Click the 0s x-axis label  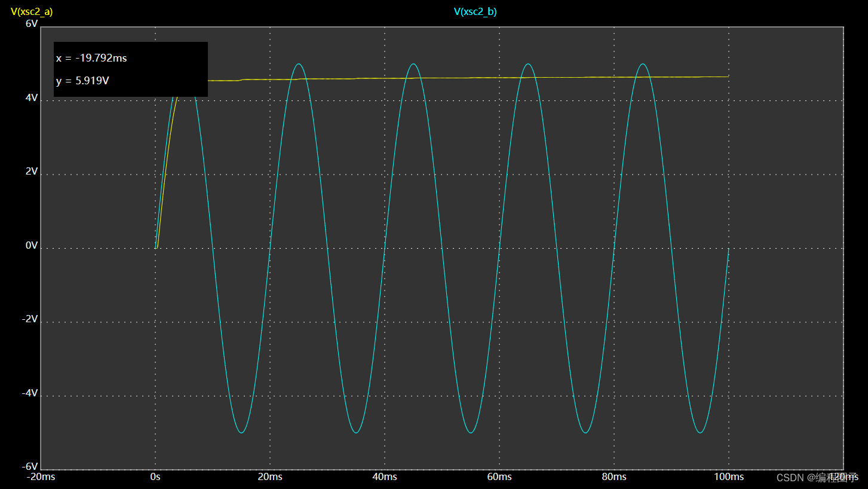(155, 476)
